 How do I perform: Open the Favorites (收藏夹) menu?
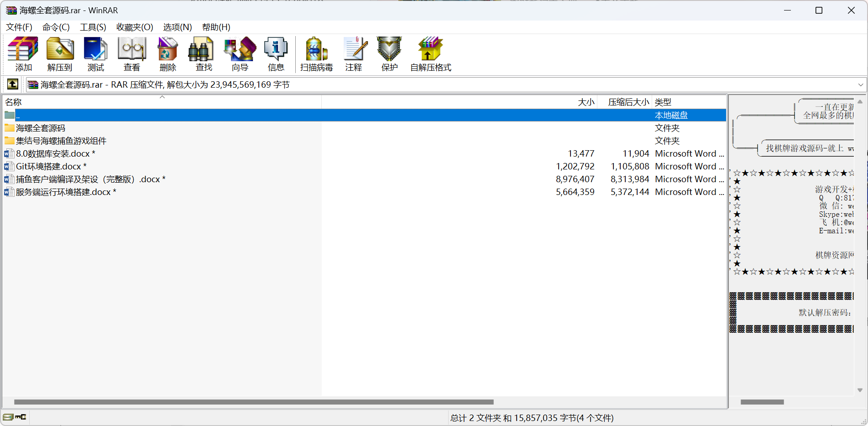[x=135, y=27]
